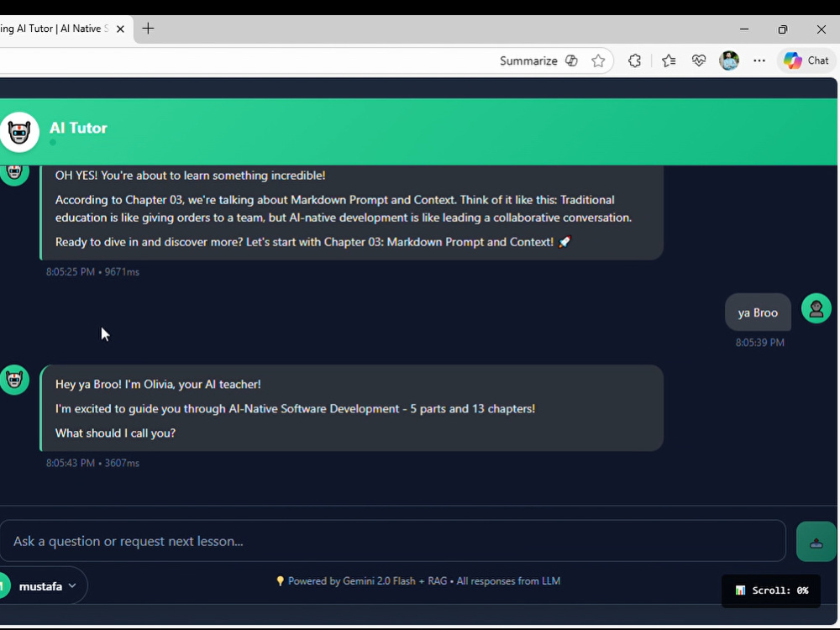Screen dimensions: 840x630
Task: Add page to favorites star icon
Action: [598, 60]
